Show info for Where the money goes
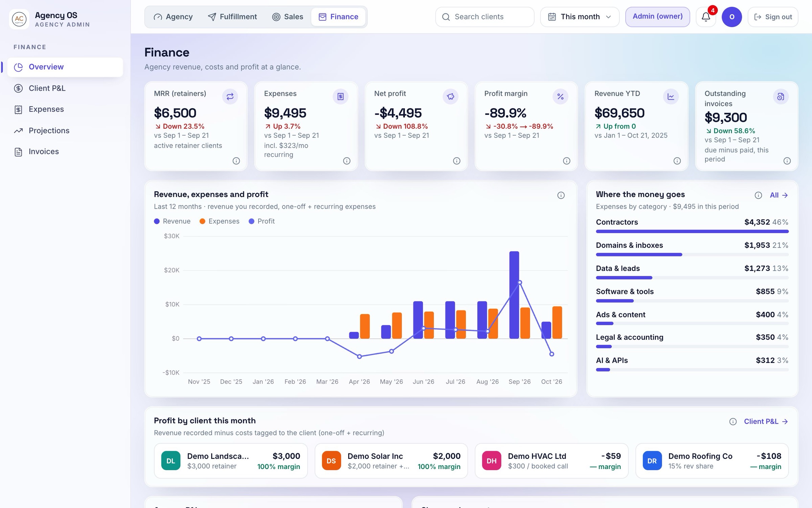 [x=758, y=195]
